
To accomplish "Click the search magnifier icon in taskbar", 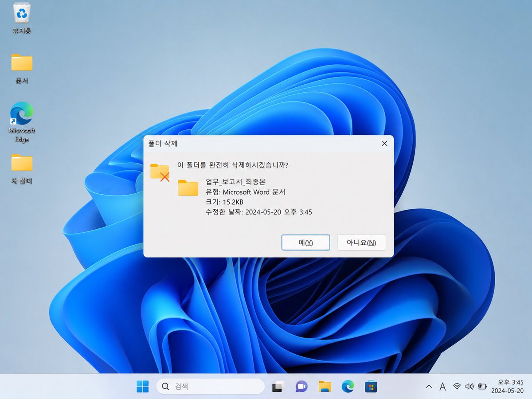I will 165,387.
